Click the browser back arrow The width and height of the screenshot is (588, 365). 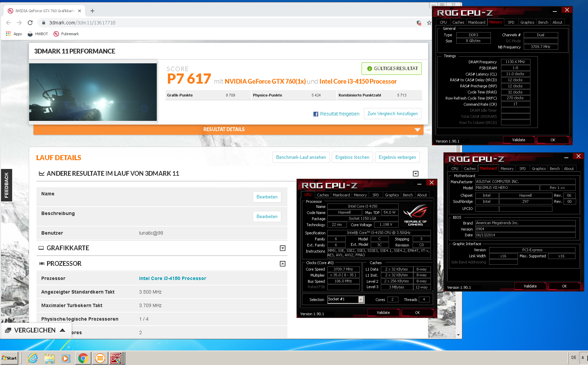coord(8,23)
